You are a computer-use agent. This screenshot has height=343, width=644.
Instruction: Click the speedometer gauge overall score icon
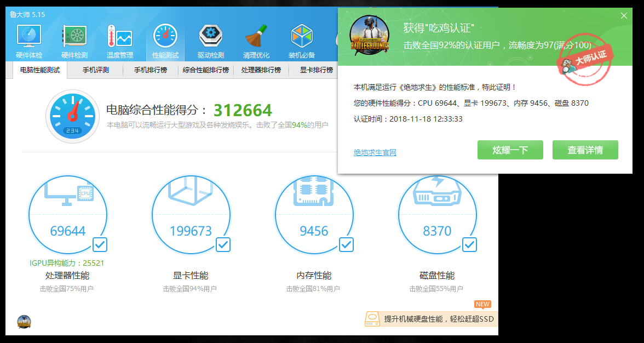(73, 116)
